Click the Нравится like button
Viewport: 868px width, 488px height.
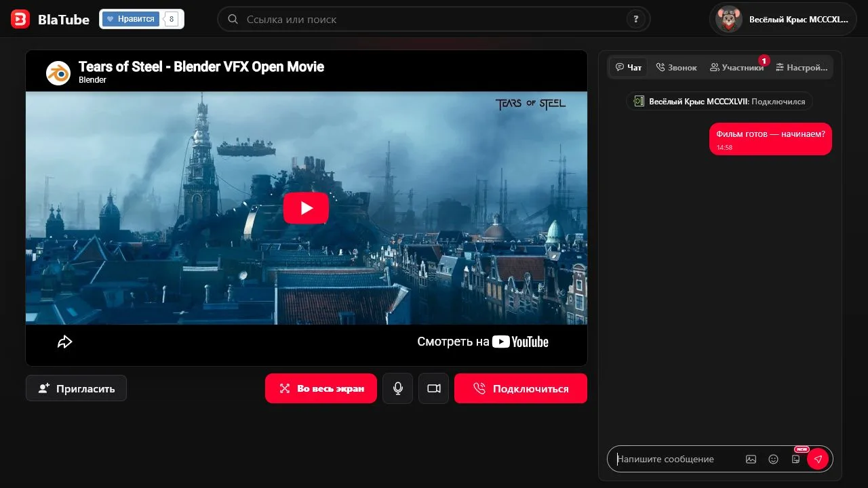pos(131,19)
